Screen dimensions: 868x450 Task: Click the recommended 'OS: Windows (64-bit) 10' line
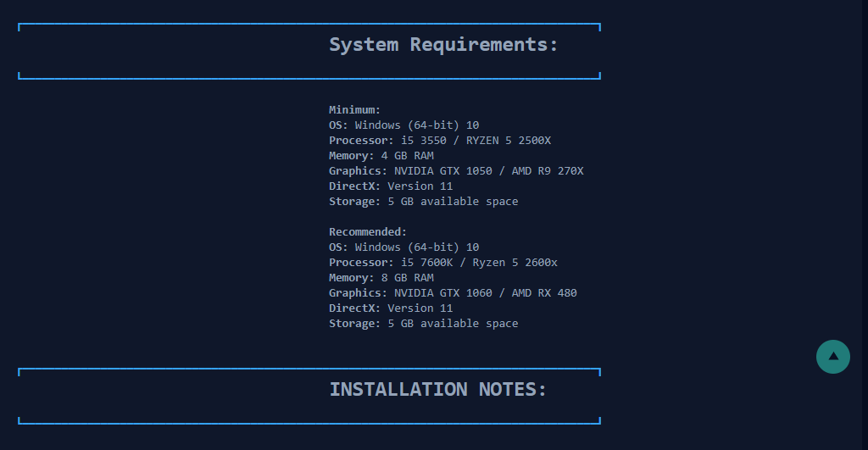pos(403,247)
